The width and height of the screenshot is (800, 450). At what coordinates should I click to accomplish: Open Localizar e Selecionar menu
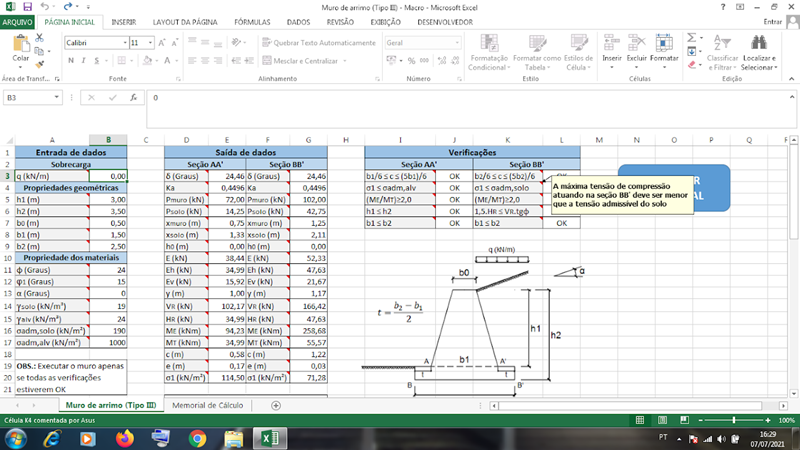tap(759, 53)
